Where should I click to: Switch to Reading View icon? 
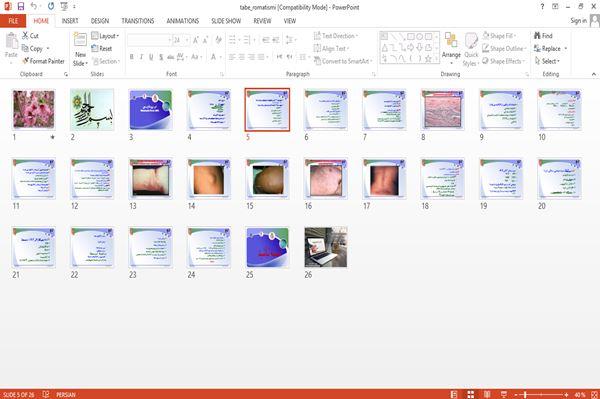pyautogui.click(x=487, y=394)
